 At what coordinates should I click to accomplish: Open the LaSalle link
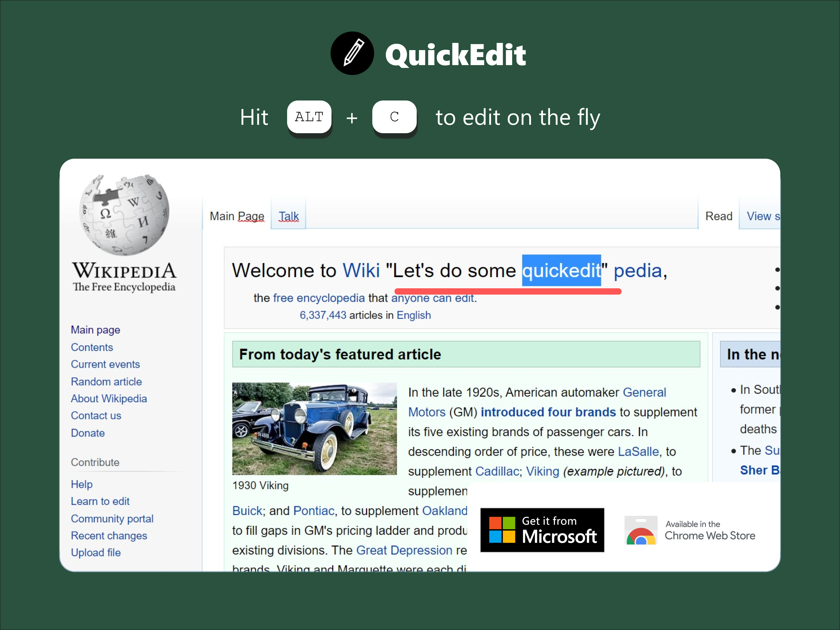click(x=638, y=451)
